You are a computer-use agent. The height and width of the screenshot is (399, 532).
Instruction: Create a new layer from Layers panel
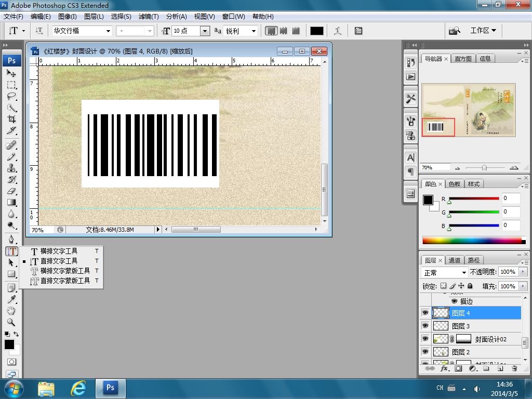tap(500, 368)
